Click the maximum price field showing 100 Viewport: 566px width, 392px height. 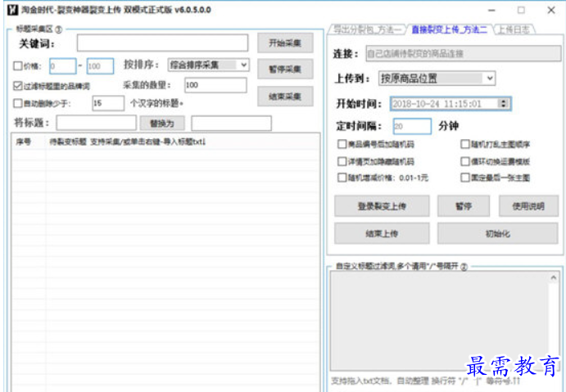(x=101, y=66)
